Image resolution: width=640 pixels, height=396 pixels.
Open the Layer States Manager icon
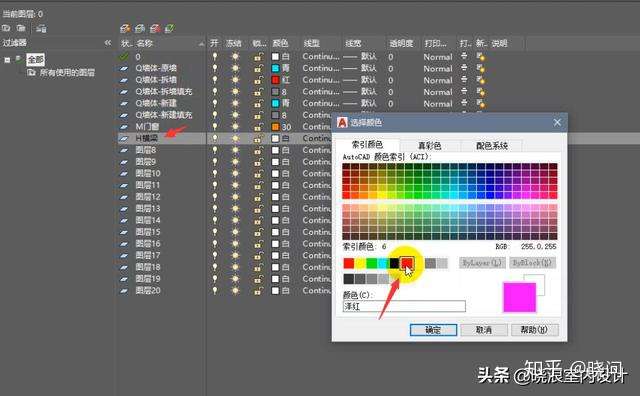[x=41, y=29]
